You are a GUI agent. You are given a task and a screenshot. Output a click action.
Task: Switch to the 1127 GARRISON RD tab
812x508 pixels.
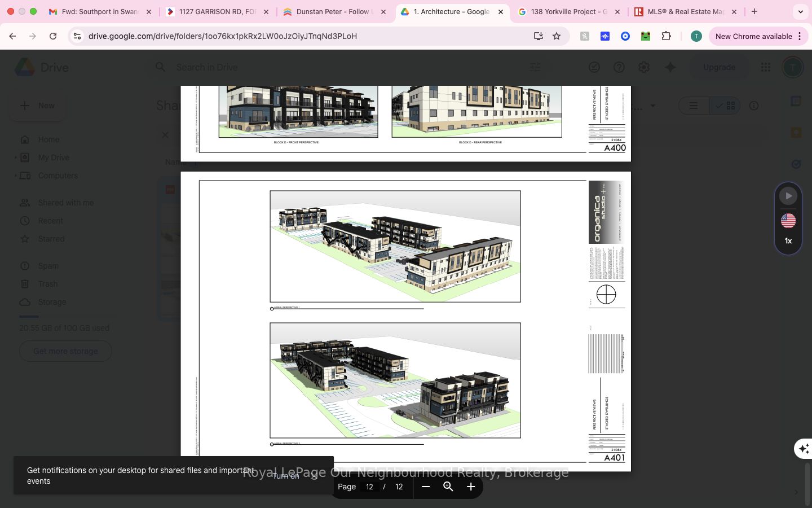[217, 11]
